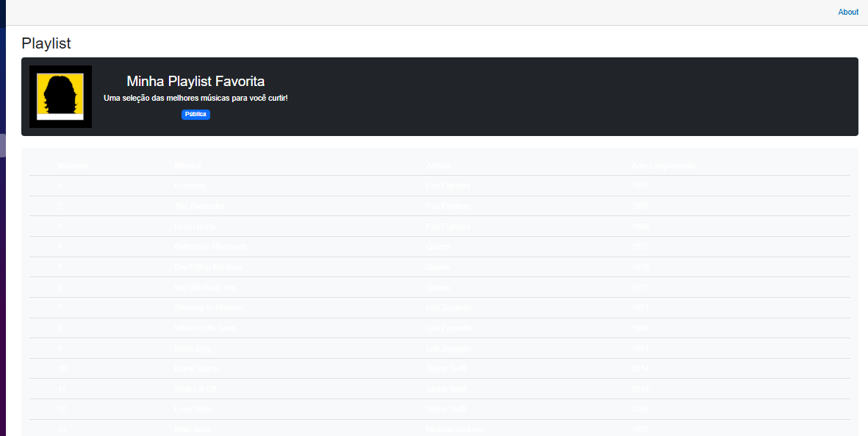Image resolution: width=868 pixels, height=436 pixels.
Task: Click the Ano Lançamento column header
Action: point(663,165)
